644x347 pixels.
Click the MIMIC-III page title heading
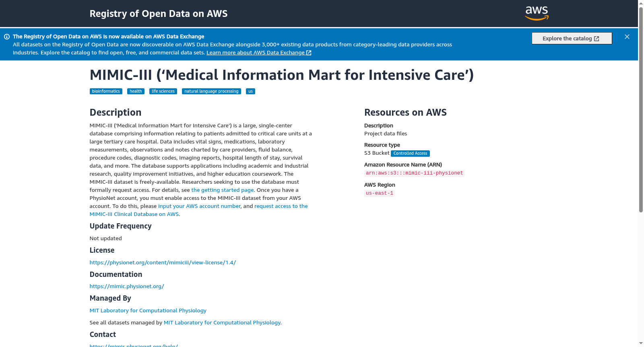pos(282,75)
